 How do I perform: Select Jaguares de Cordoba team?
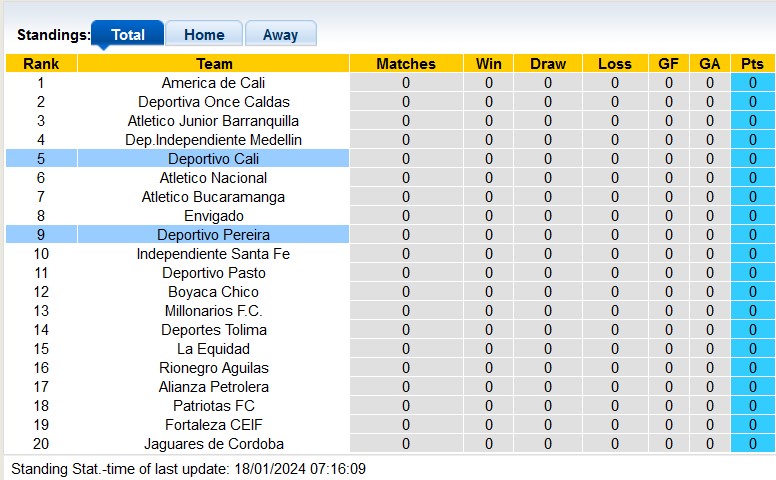click(x=214, y=444)
